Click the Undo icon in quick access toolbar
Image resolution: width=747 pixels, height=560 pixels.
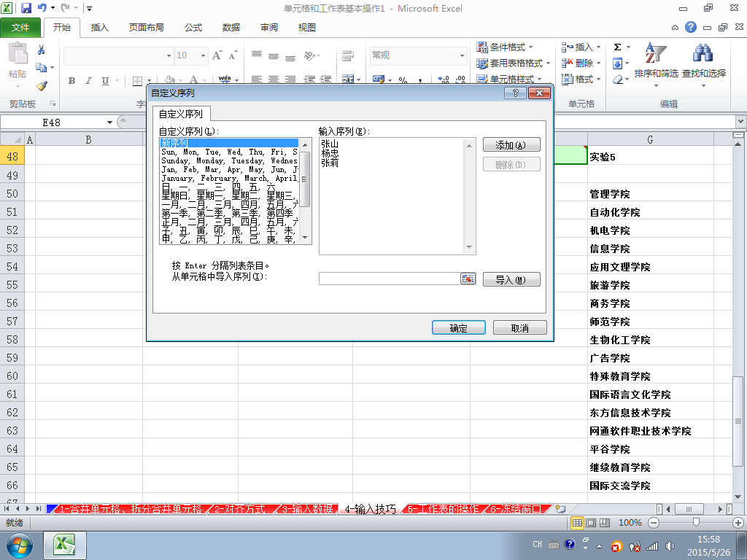point(42,8)
